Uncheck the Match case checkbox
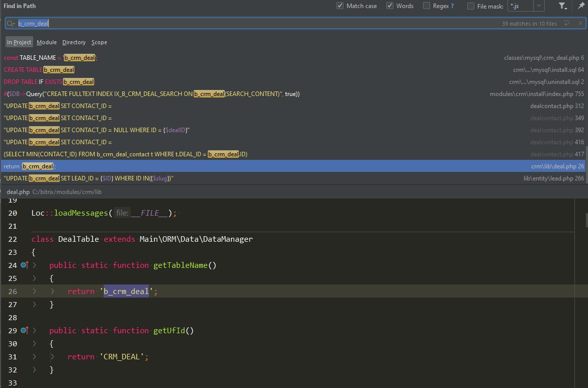 (340, 6)
